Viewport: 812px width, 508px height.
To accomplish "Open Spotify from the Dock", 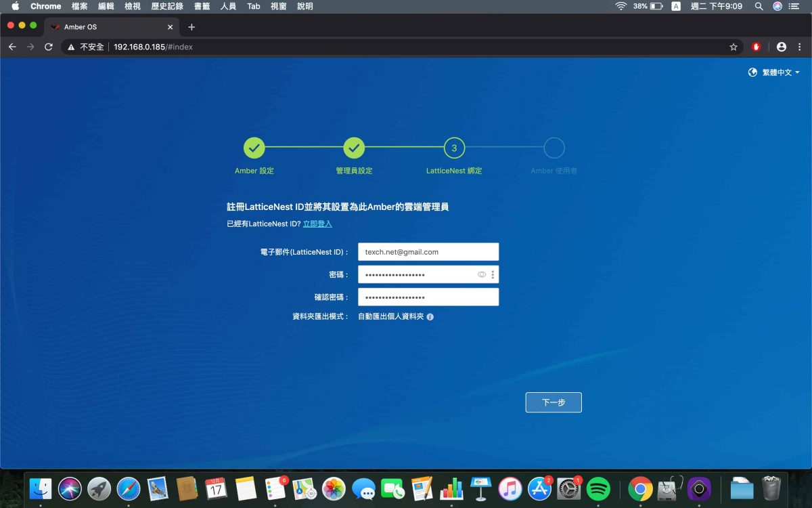I will click(598, 488).
